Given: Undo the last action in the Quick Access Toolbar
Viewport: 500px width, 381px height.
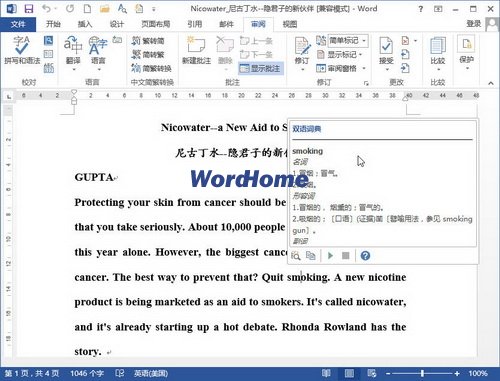Looking at the screenshot, I should click(x=46, y=8).
